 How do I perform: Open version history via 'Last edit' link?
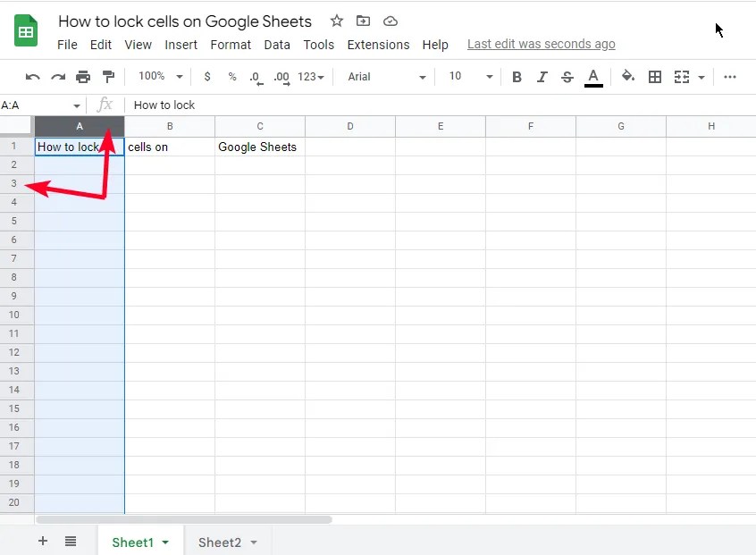tap(541, 44)
